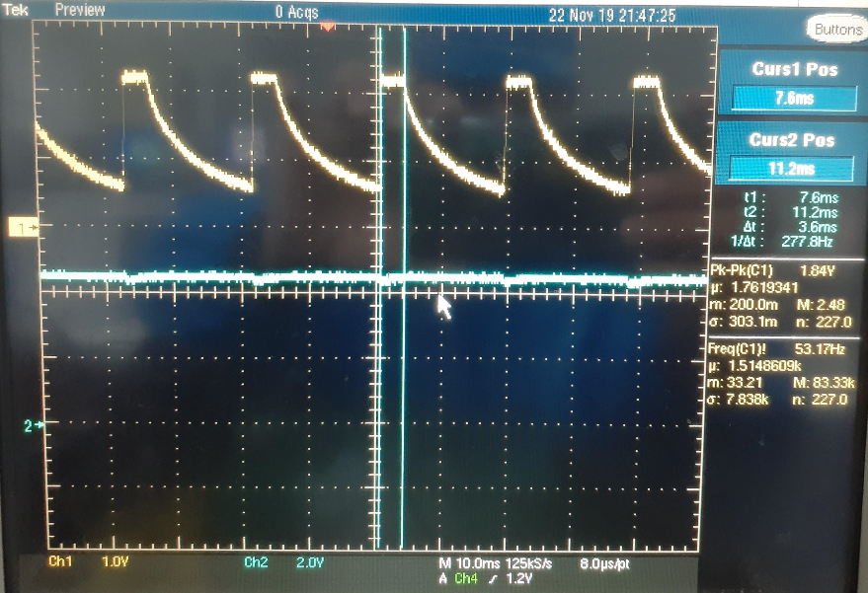Click the date and time readout
The height and width of the screenshot is (593, 868).
coord(612,15)
